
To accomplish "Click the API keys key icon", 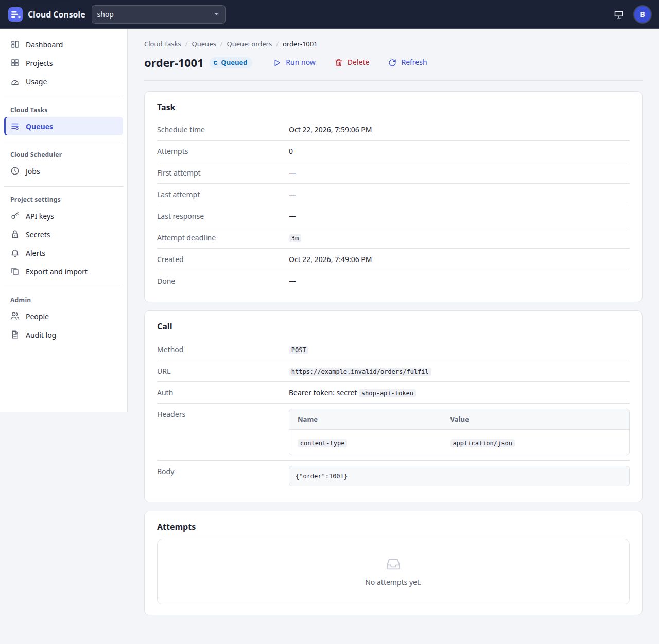I will (15, 216).
